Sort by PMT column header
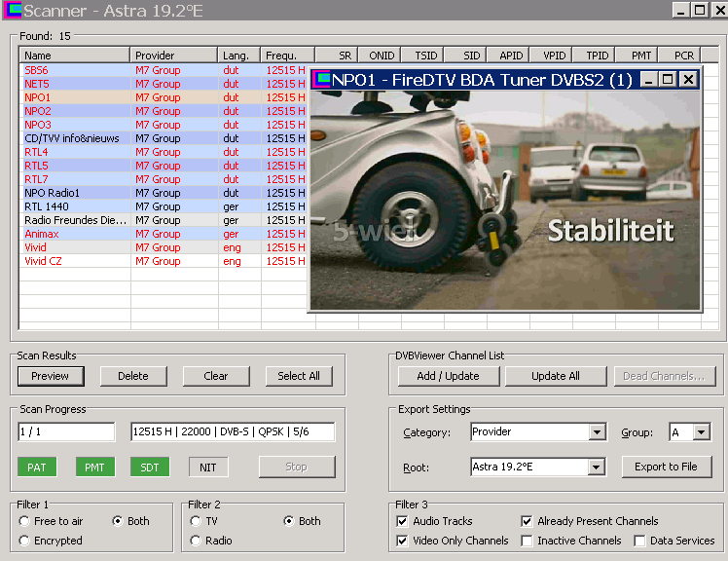This screenshot has width=728, height=561. click(637, 56)
